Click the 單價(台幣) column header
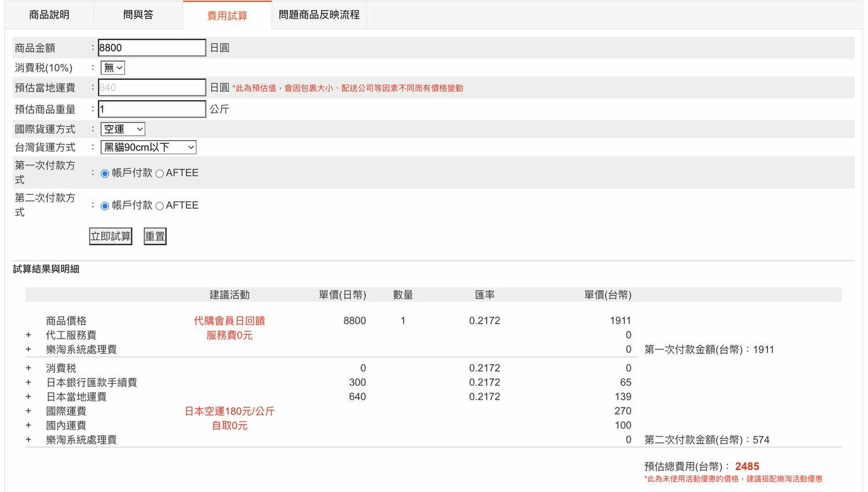868x492 pixels. point(608,295)
